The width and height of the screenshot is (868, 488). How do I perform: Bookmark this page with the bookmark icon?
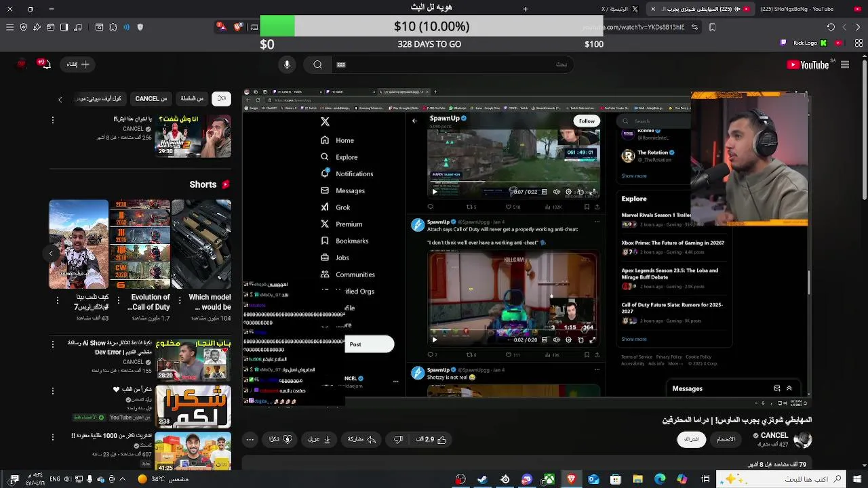[x=712, y=27]
